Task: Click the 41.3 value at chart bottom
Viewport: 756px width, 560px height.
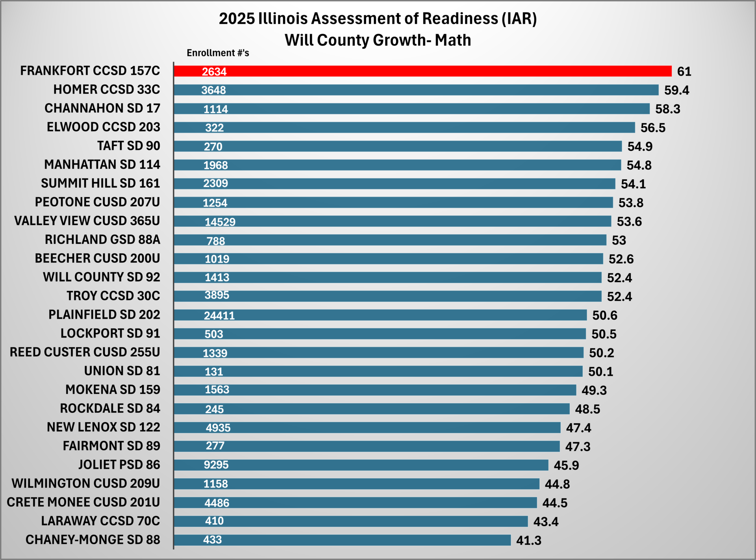Action: (529, 541)
